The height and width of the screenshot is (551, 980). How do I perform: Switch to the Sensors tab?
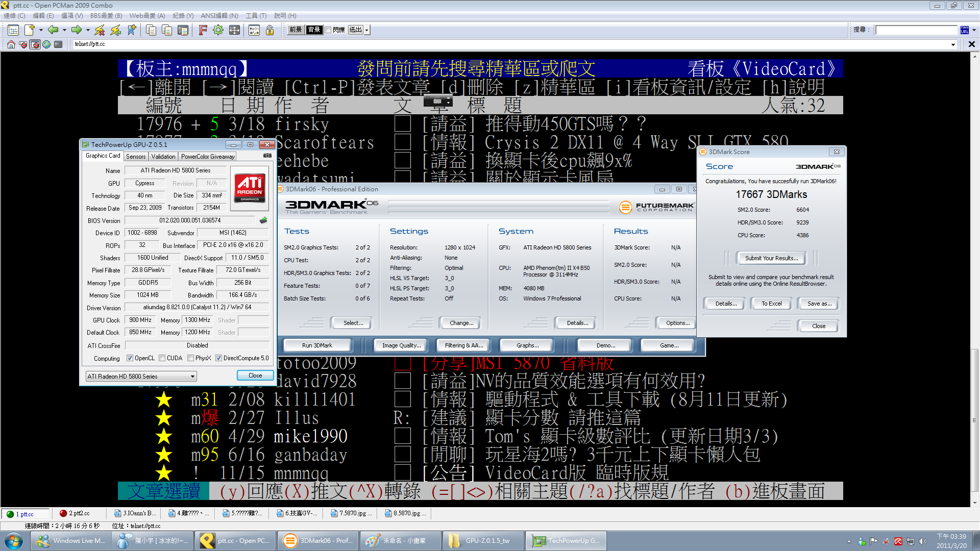[136, 157]
